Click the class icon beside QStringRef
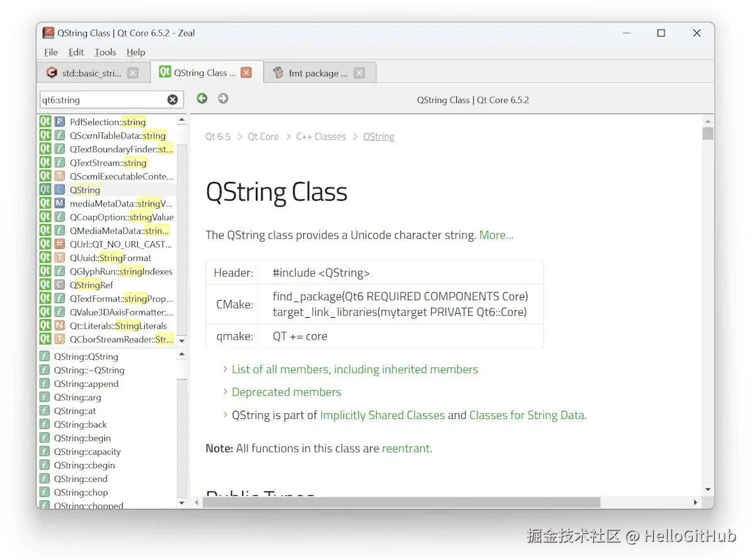752x560 pixels. 60,285
